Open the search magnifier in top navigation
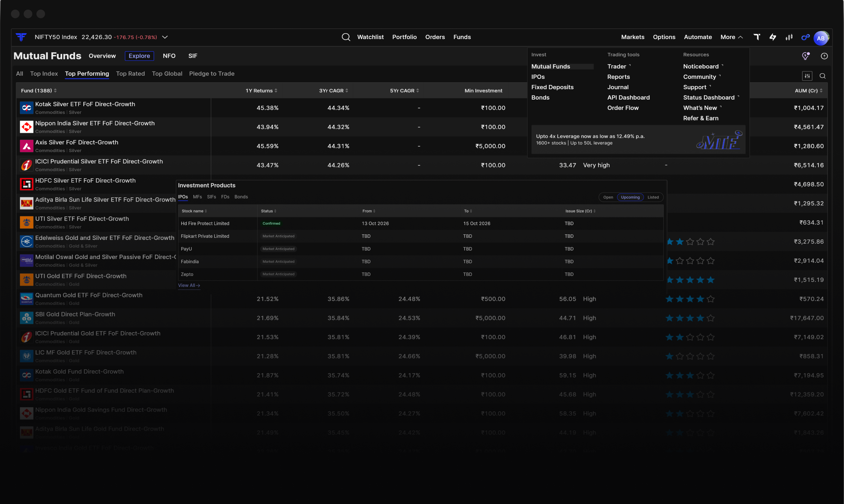This screenshot has height=504, width=844. coord(346,37)
